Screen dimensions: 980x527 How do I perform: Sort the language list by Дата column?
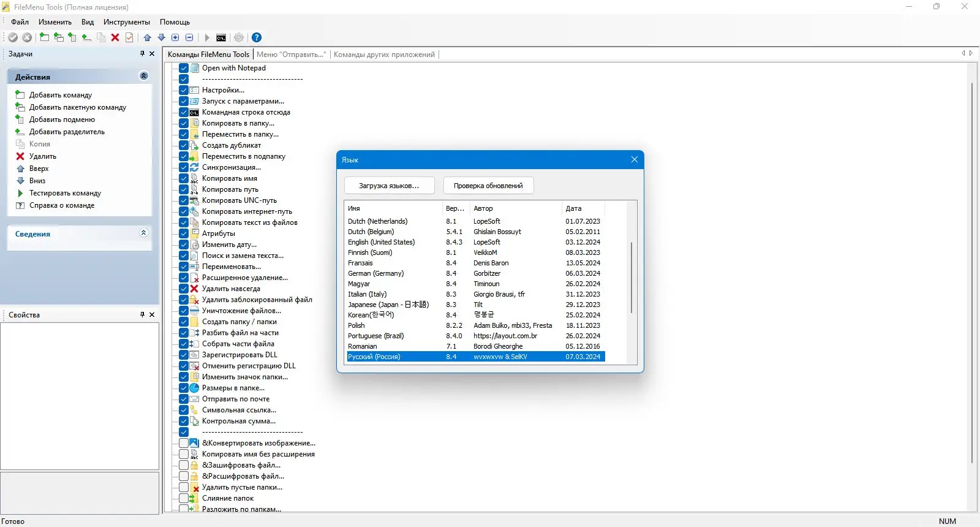[583, 208]
